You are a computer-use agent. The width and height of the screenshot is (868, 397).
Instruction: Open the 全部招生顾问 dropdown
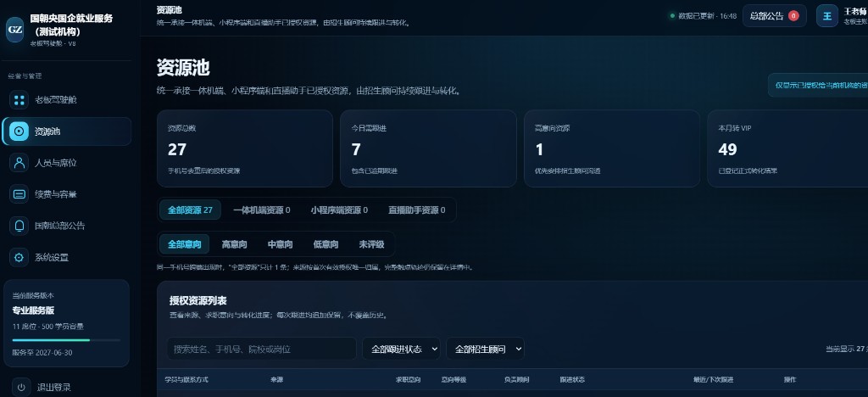pyautogui.click(x=486, y=349)
